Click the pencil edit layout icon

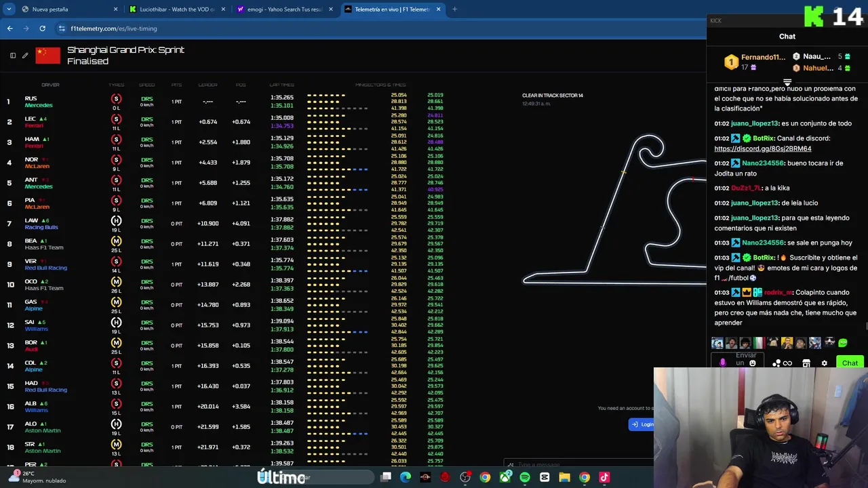click(25, 56)
